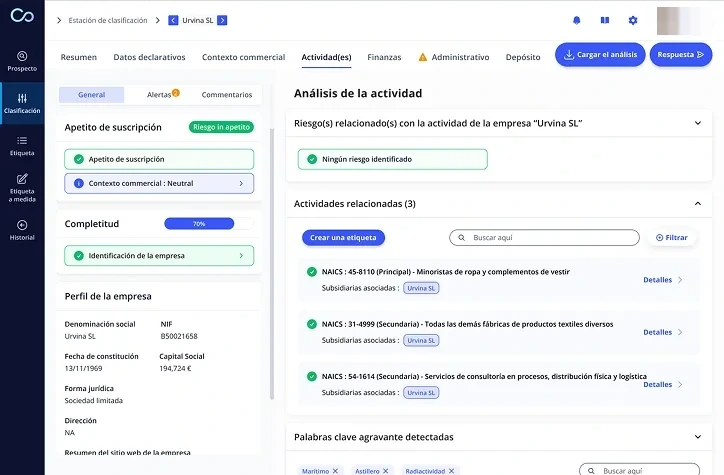Click constitution date 13/11/1969

pyautogui.click(x=84, y=368)
